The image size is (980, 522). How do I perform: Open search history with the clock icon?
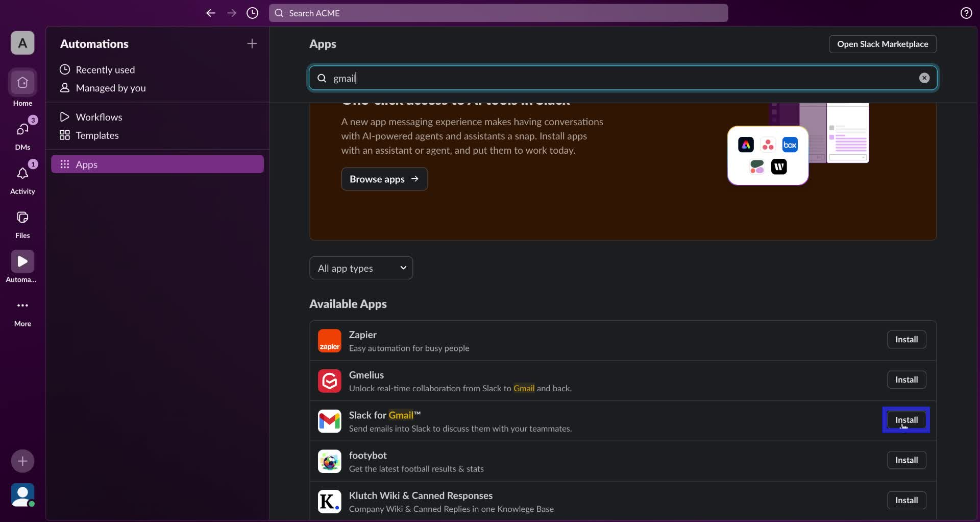252,13
